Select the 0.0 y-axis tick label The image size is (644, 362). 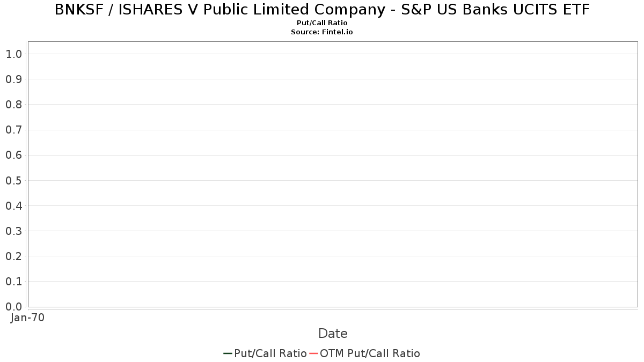coord(13,307)
